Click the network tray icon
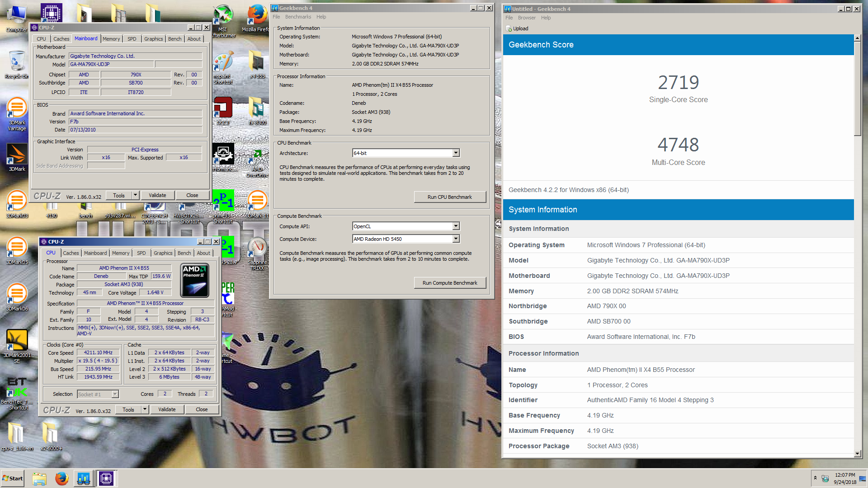 click(825, 479)
